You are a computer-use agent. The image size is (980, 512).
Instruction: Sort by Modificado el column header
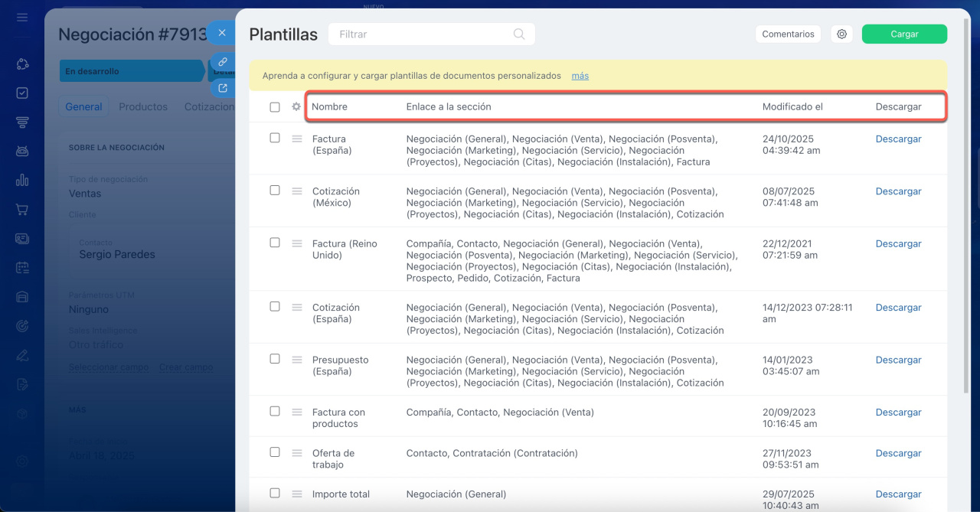pyautogui.click(x=792, y=107)
